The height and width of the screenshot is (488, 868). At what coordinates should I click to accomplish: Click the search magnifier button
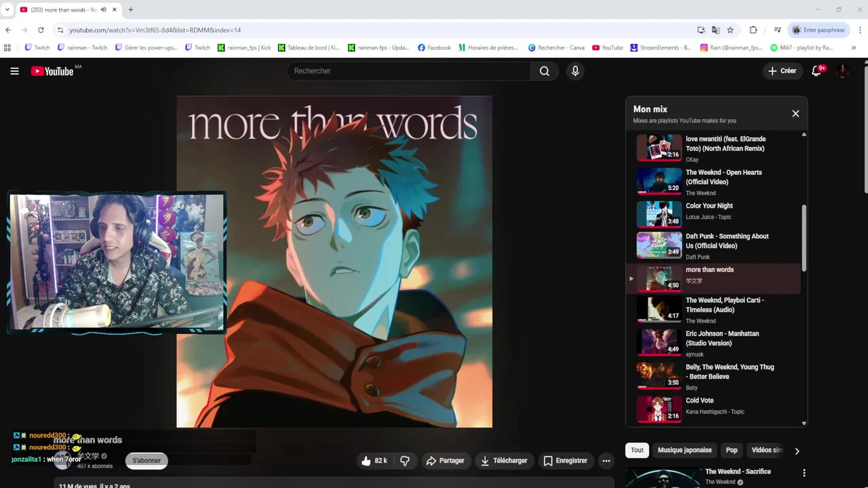545,71
